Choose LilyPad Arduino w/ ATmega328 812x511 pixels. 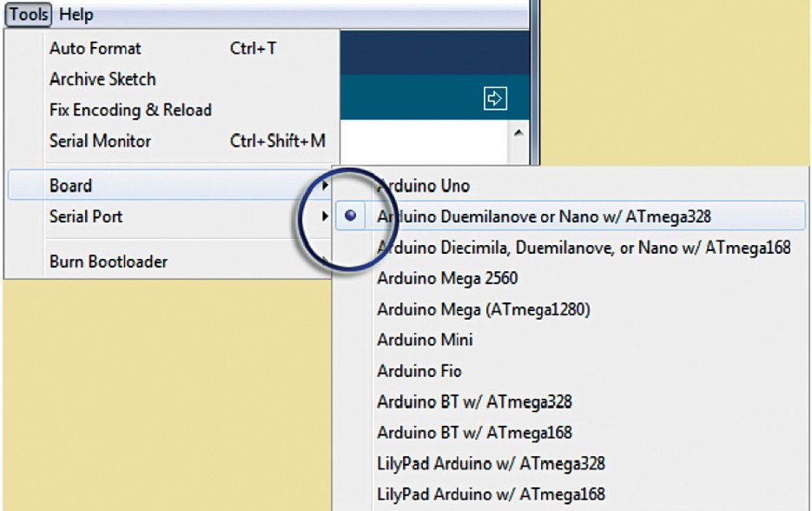click(x=491, y=464)
